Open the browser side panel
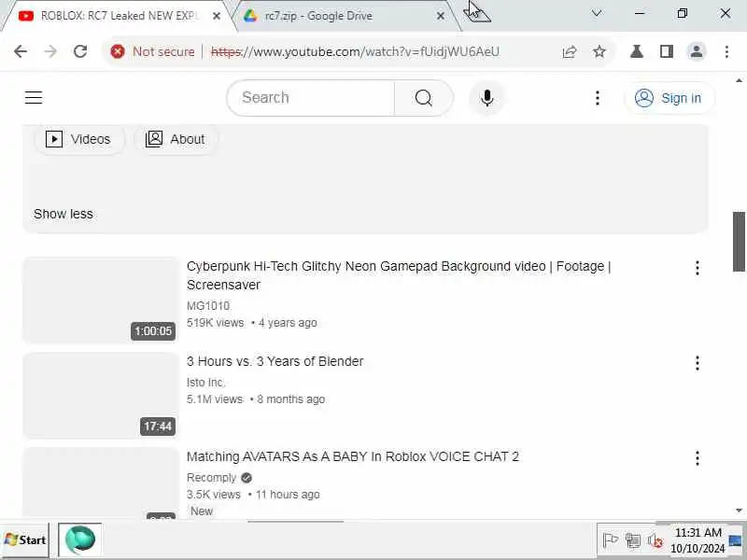The height and width of the screenshot is (560, 747). click(x=667, y=51)
